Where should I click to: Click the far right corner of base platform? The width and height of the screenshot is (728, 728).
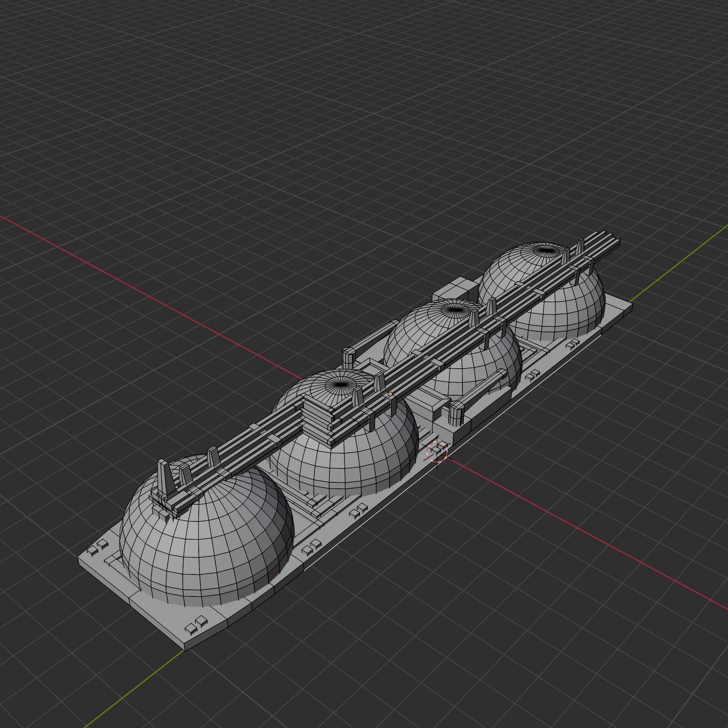pos(630,304)
